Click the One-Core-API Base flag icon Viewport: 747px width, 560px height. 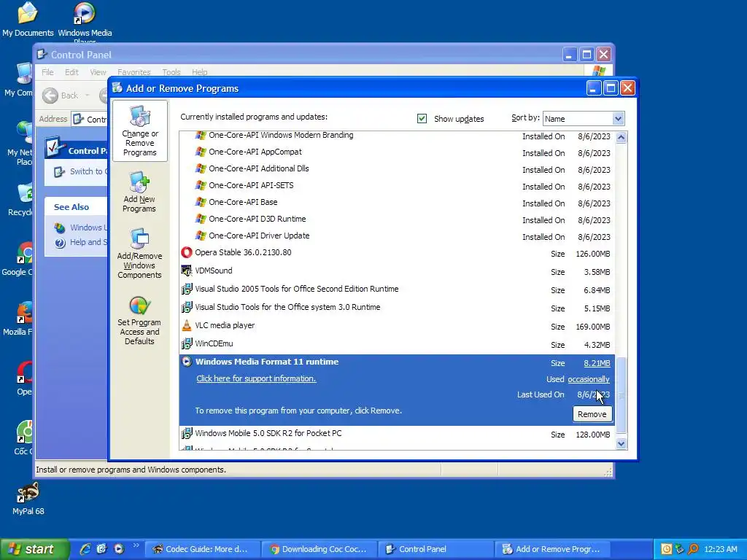tap(201, 202)
